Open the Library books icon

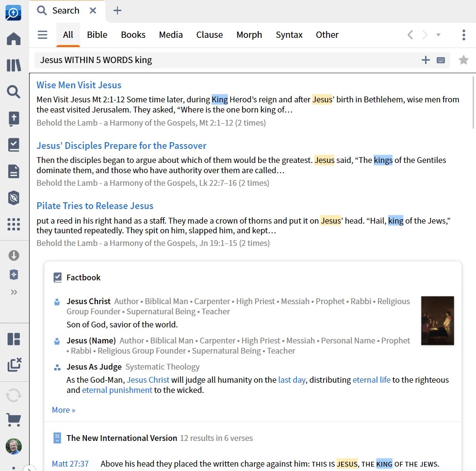[14, 65]
